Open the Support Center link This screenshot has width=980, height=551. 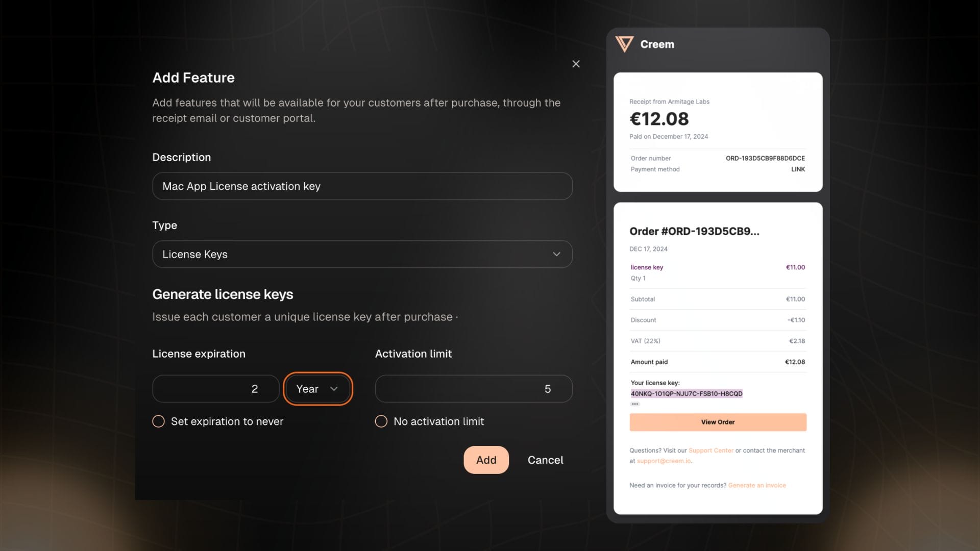point(710,450)
